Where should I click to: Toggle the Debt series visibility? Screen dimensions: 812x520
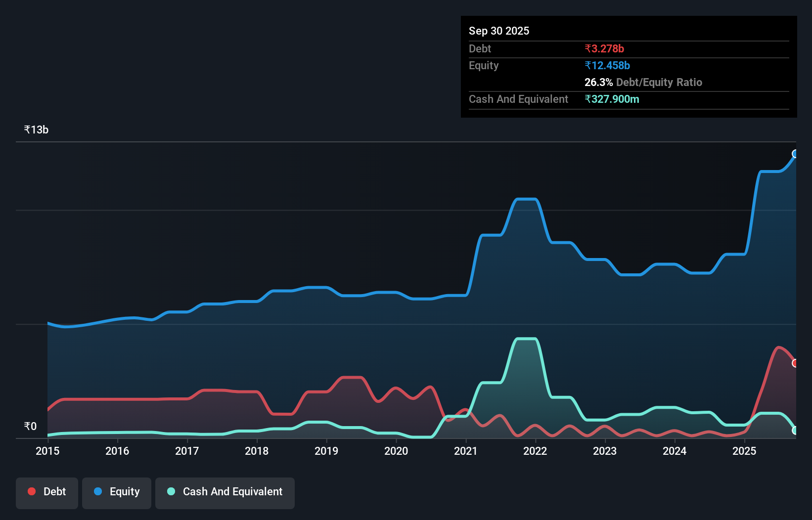pyautogui.click(x=47, y=491)
